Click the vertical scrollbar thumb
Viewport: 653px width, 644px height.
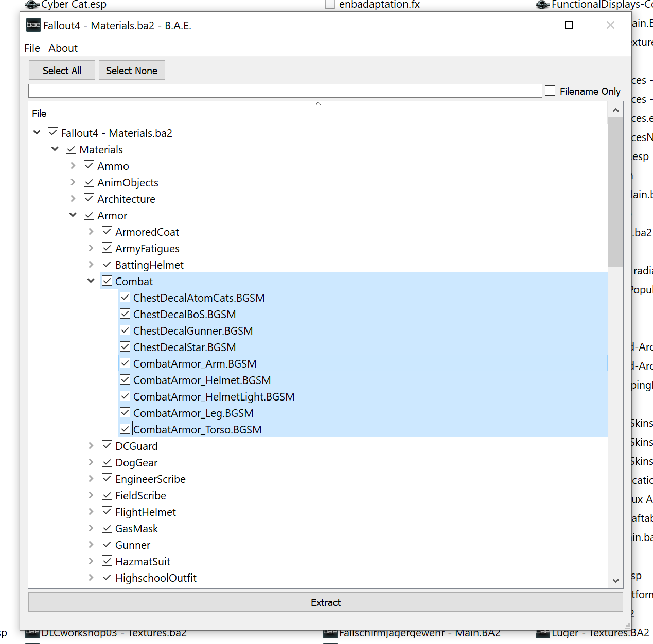[615, 192]
